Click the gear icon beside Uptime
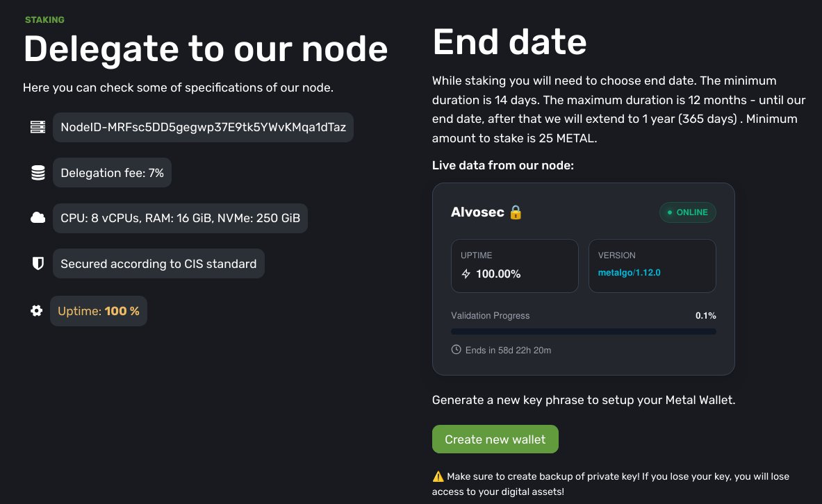Image resolution: width=822 pixels, height=504 pixels. 36,311
